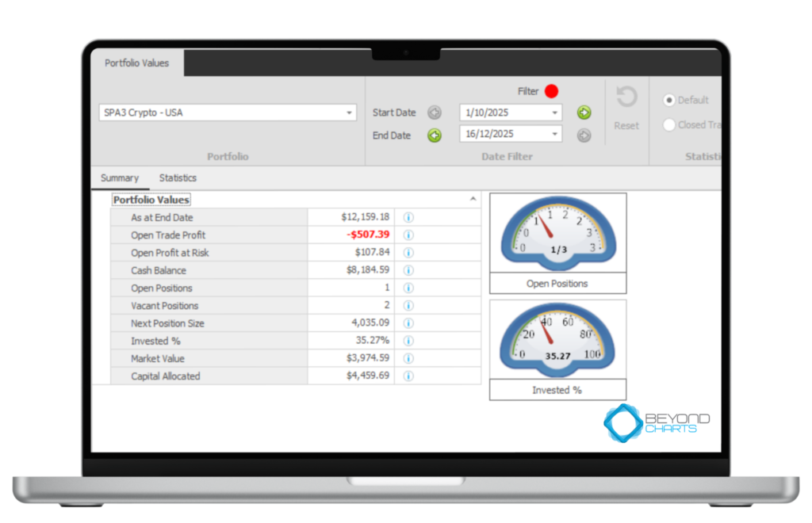Select the Default radio button
The width and height of the screenshot is (812, 523).
point(669,101)
